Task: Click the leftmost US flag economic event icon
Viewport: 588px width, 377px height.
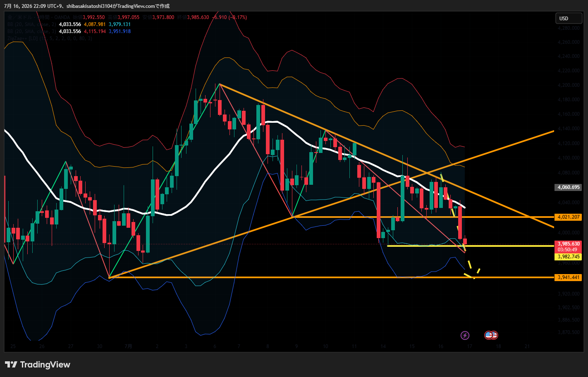Action: [488, 335]
